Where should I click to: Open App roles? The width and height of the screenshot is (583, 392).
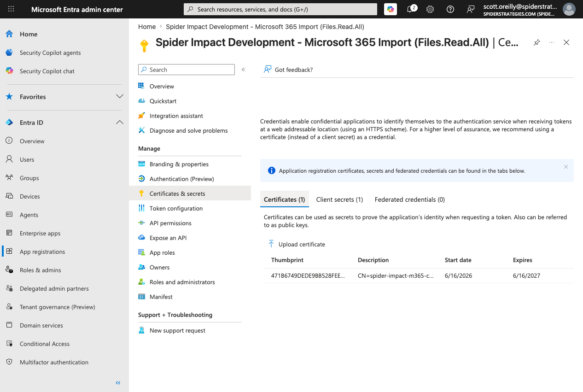click(x=162, y=252)
